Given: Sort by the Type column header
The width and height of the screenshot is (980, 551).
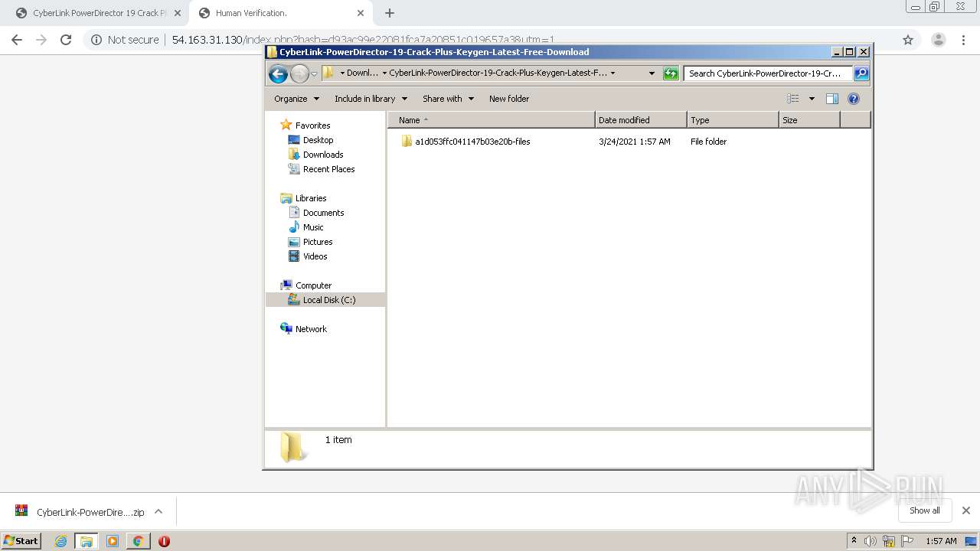Looking at the screenshot, I should coord(733,120).
